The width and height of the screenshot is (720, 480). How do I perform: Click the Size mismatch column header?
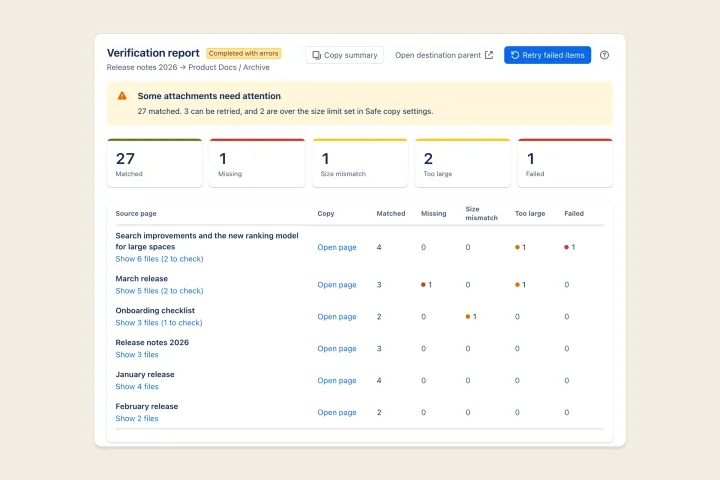481,213
